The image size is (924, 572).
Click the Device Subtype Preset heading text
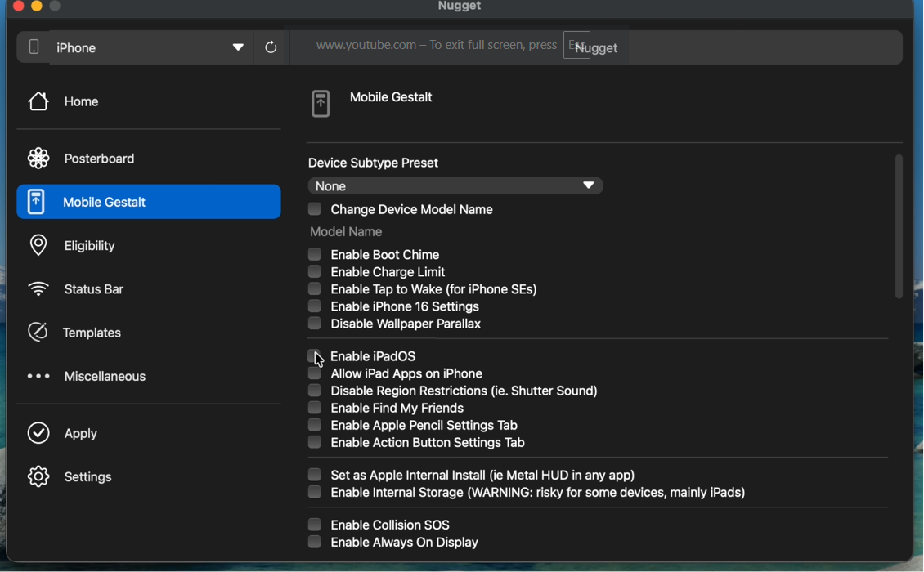click(x=373, y=163)
